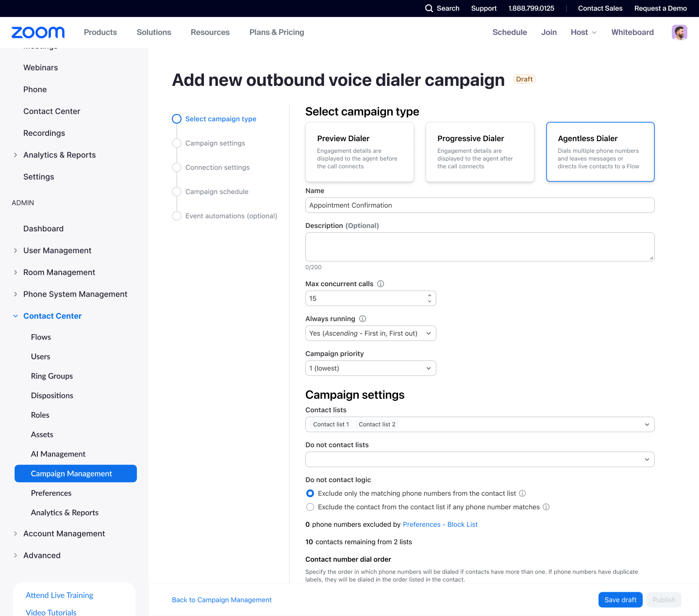Image resolution: width=699 pixels, height=616 pixels.
Task: Open Whiteboard
Action: 632,32
